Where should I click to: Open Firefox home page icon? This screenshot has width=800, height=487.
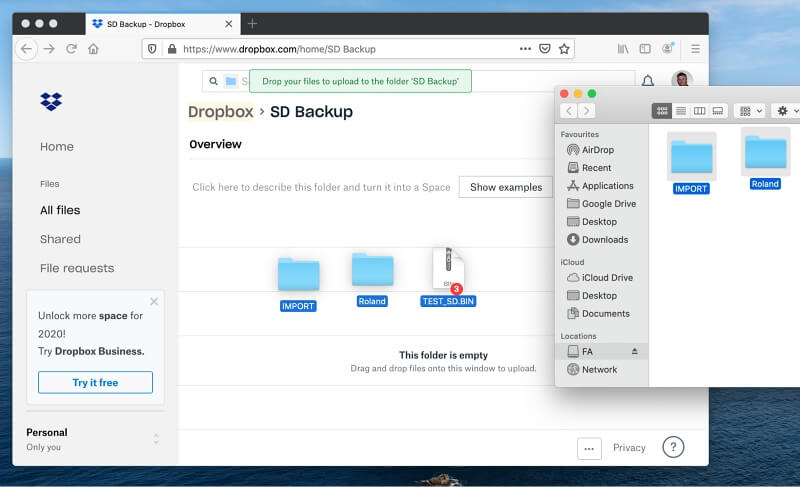(93, 49)
